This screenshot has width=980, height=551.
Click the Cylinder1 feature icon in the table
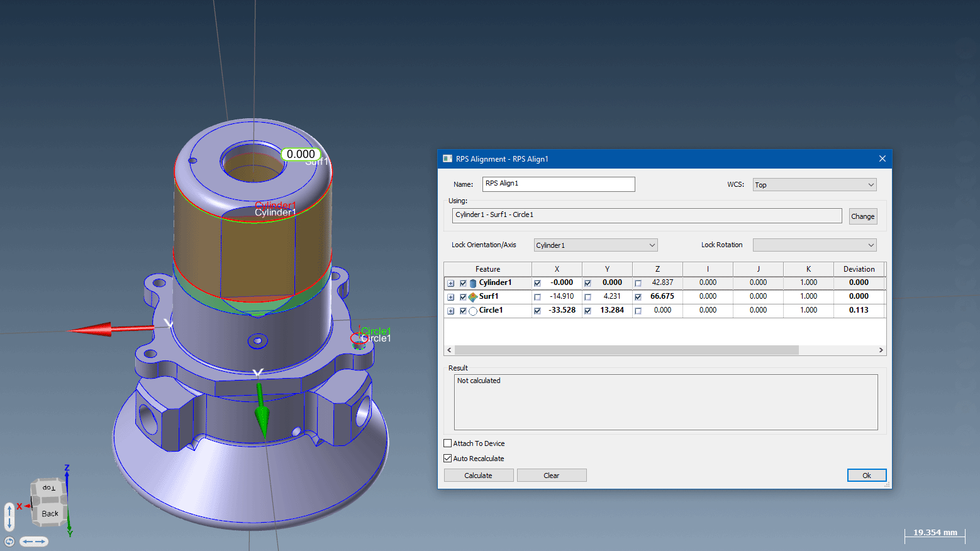(473, 283)
